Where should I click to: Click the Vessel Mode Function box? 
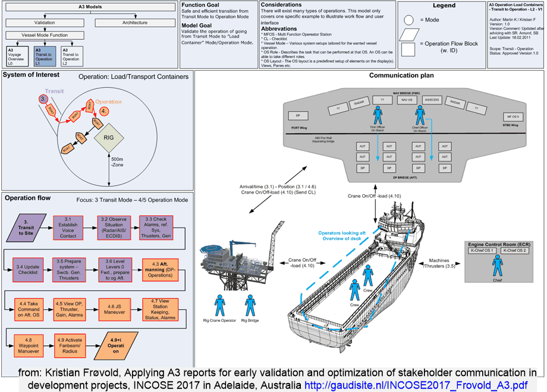point(45,35)
